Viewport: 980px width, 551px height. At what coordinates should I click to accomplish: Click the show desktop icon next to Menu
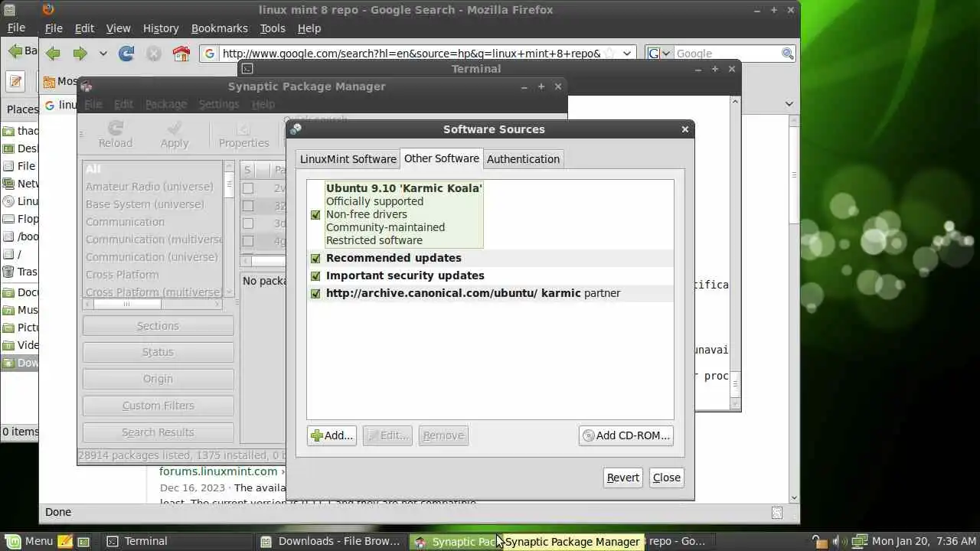point(83,541)
